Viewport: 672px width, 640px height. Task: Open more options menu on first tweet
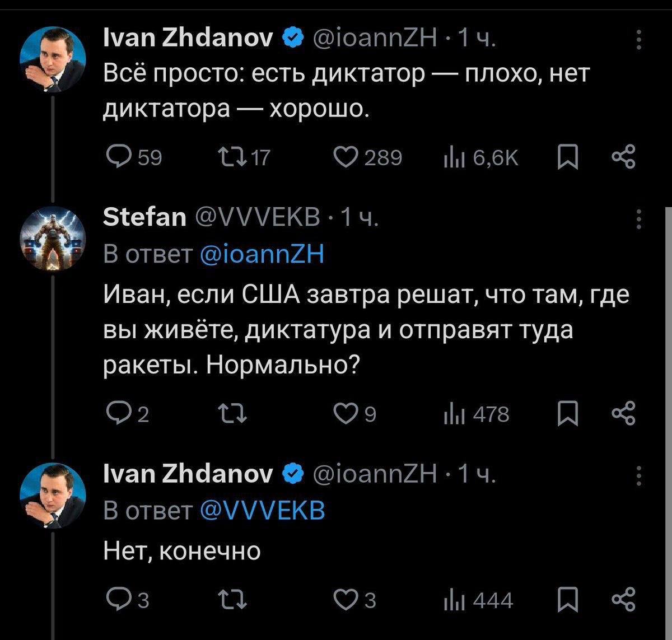[639, 40]
